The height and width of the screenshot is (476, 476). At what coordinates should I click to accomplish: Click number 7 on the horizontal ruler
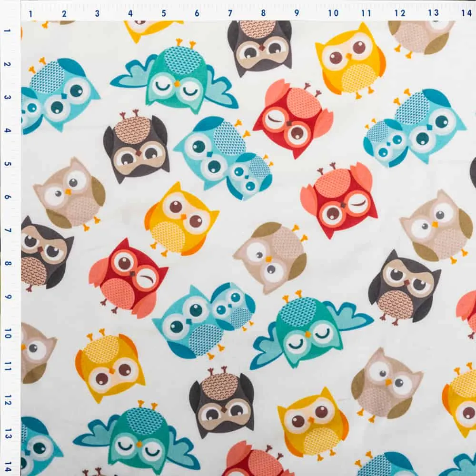point(230,13)
